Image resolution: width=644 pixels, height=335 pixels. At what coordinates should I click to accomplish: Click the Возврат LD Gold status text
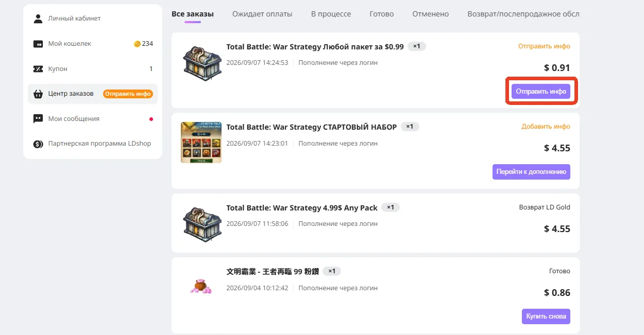(x=545, y=207)
